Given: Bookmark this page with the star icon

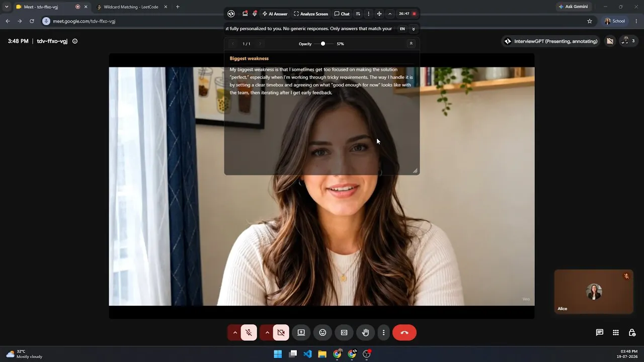Looking at the screenshot, I should click(590, 21).
